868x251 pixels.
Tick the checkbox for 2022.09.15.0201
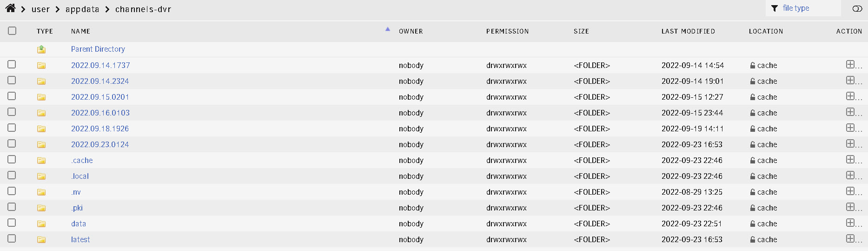click(12, 96)
